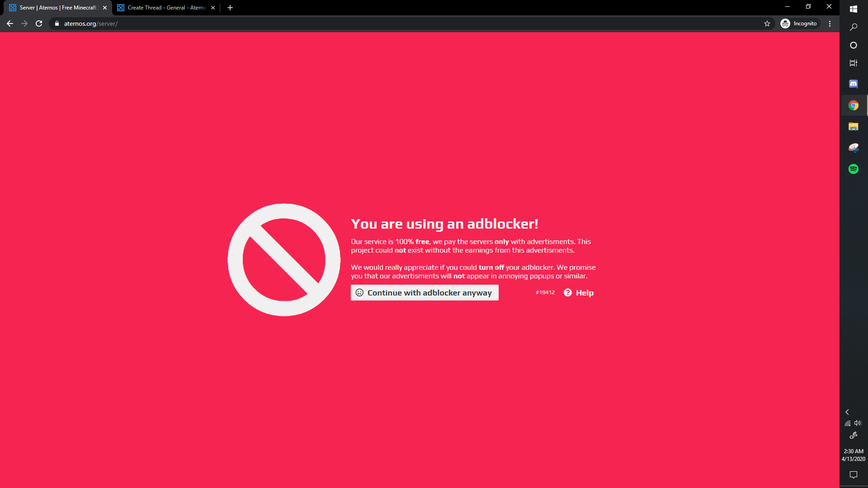Click the pen workspace tray icon
Screen dimensions: 868x488
point(854,436)
